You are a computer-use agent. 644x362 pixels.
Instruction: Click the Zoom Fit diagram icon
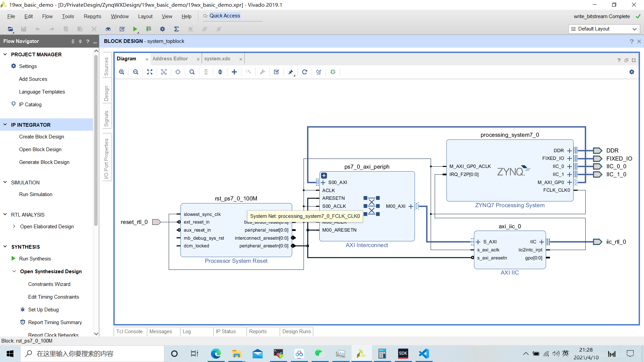click(150, 72)
